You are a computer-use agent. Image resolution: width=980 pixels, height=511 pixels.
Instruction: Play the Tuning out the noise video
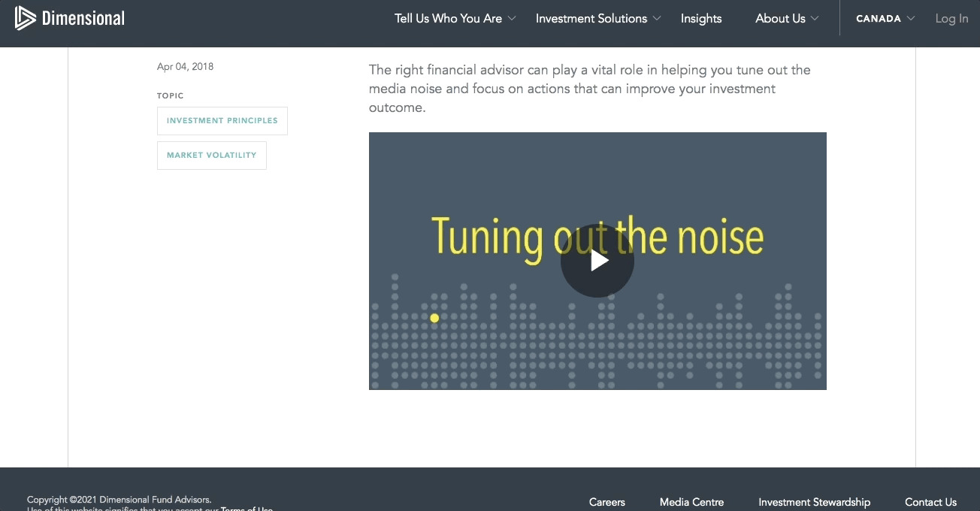pyautogui.click(x=597, y=261)
